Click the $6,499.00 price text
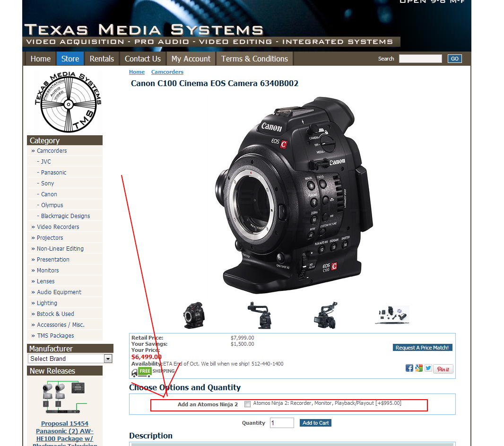 pyautogui.click(x=147, y=357)
